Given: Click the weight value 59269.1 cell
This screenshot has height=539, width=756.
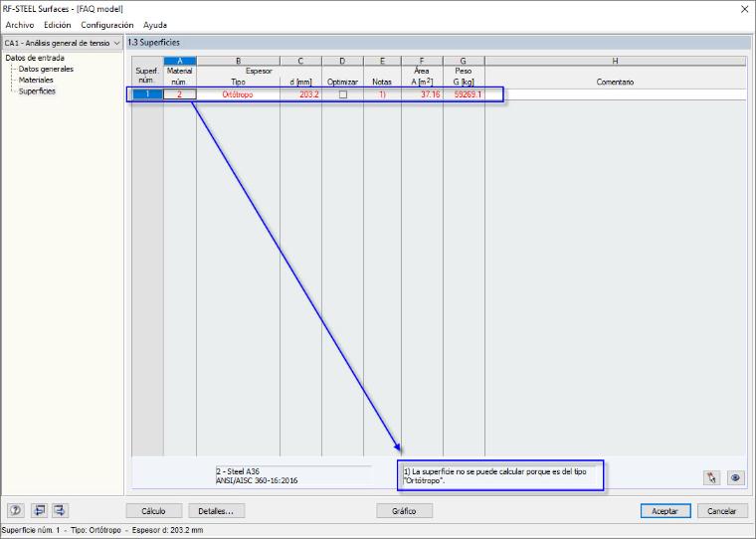Looking at the screenshot, I should (x=464, y=94).
